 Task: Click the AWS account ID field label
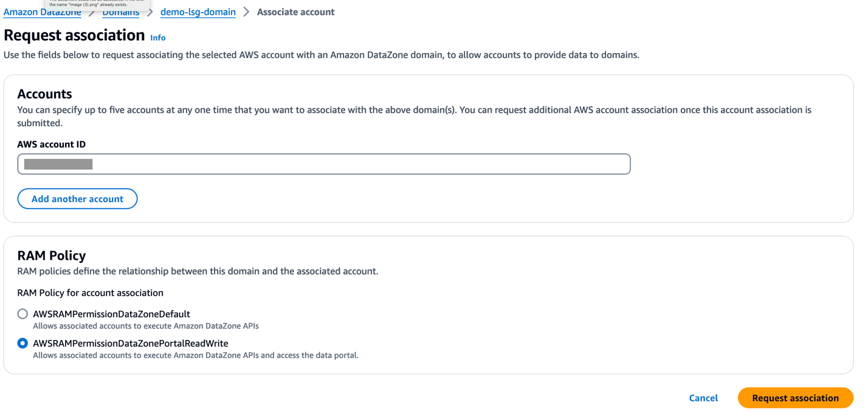(x=51, y=144)
